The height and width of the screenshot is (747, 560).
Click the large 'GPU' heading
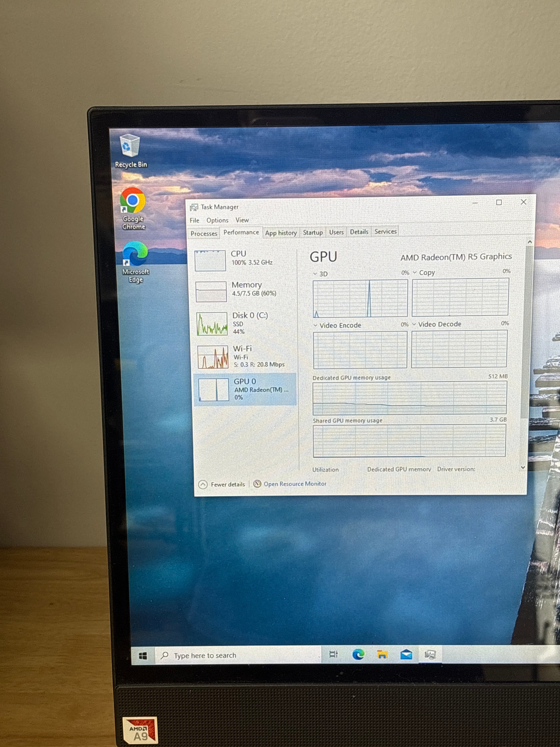coord(323,257)
